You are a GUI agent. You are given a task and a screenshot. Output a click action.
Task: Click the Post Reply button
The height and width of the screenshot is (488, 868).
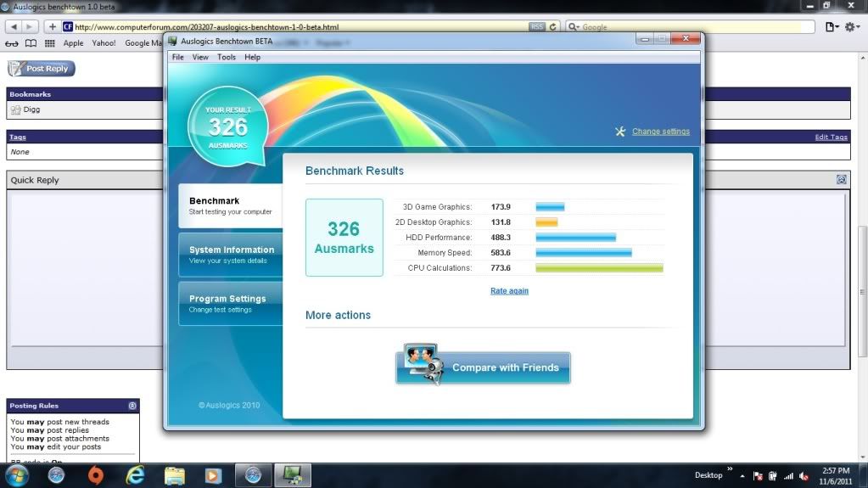(41, 69)
